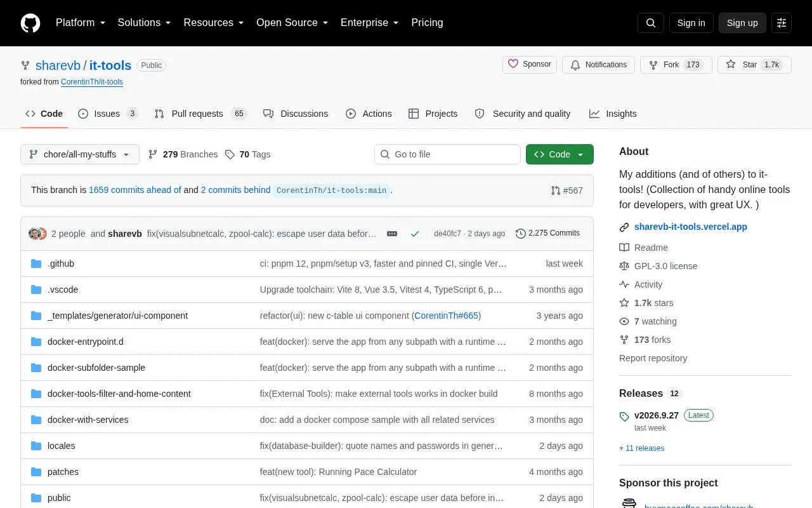Expand the Platform menu

click(81, 23)
